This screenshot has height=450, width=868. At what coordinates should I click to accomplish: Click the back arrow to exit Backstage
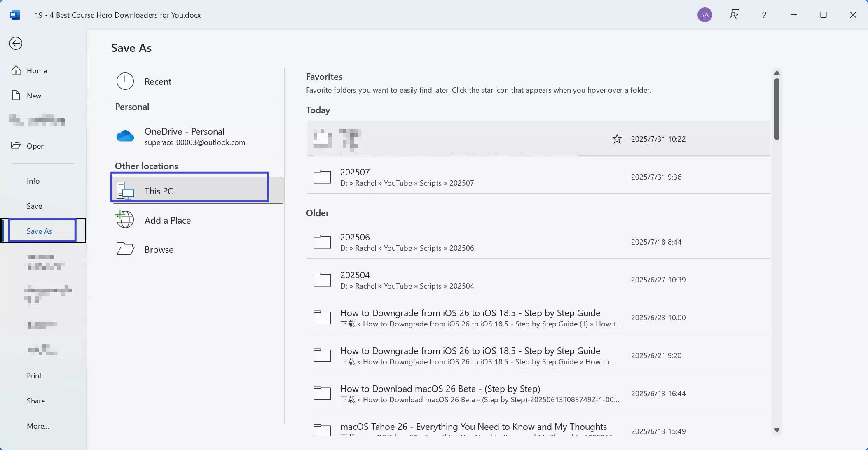(x=16, y=44)
